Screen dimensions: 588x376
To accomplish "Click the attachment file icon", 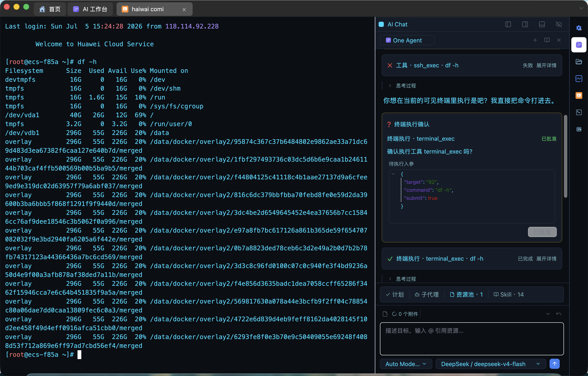I will coord(385,314).
